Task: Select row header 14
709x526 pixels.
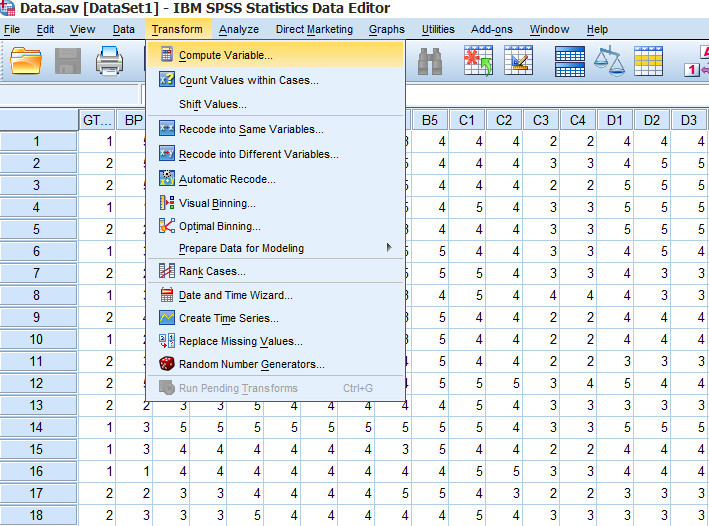Action: [x=38, y=427]
